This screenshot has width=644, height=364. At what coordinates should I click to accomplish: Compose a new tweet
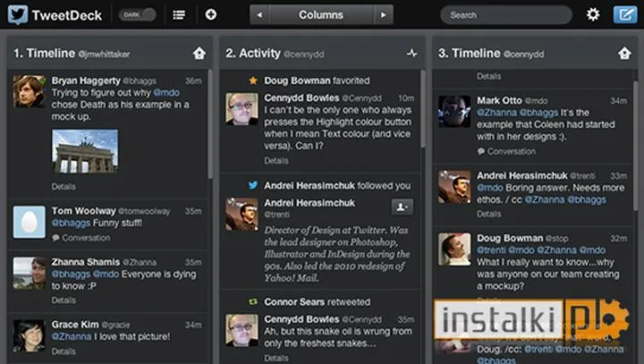(x=625, y=15)
